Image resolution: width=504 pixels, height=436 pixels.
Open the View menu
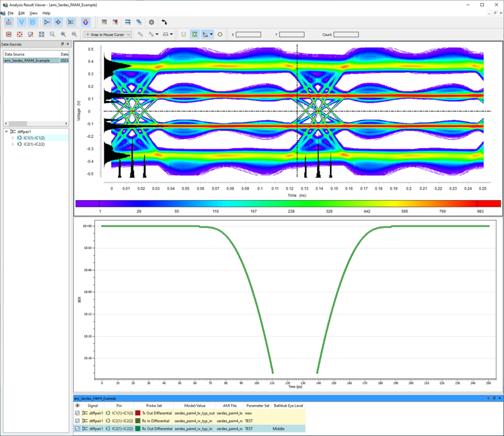point(33,13)
